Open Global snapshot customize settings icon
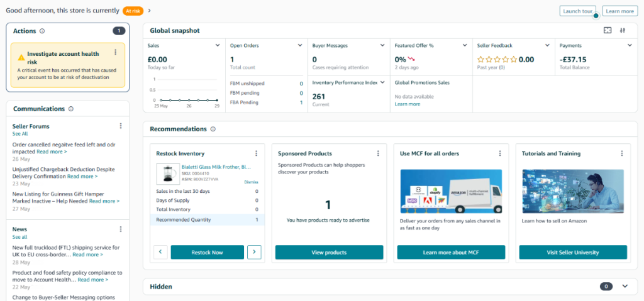This screenshot has height=301, width=644. (623, 30)
